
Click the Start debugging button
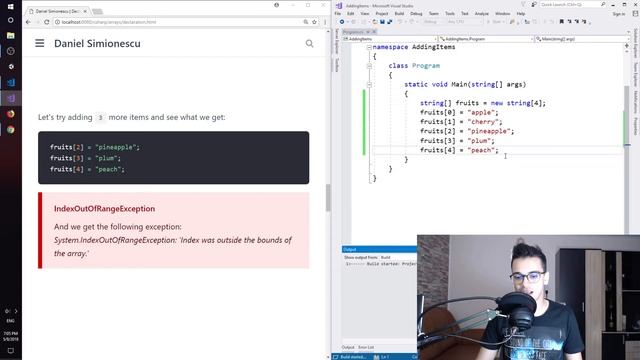click(495, 22)
